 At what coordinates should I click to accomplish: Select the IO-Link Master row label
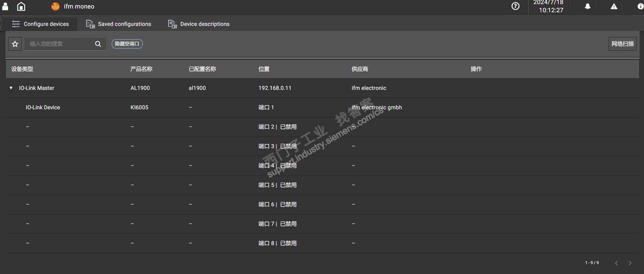(37, 88)
